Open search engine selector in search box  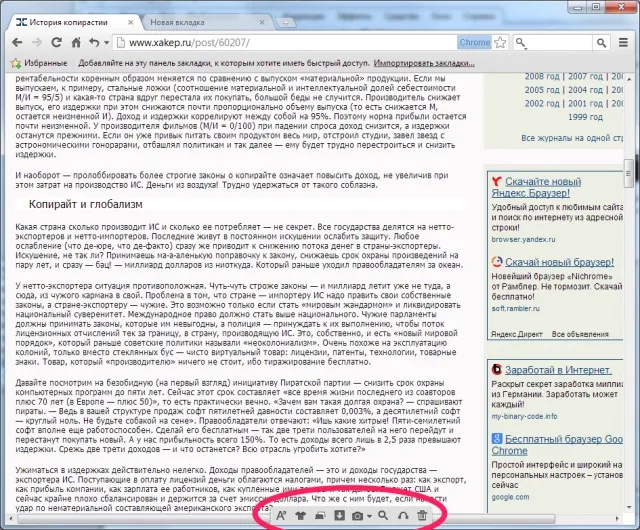pyautogui.click(x=521, y=42)
